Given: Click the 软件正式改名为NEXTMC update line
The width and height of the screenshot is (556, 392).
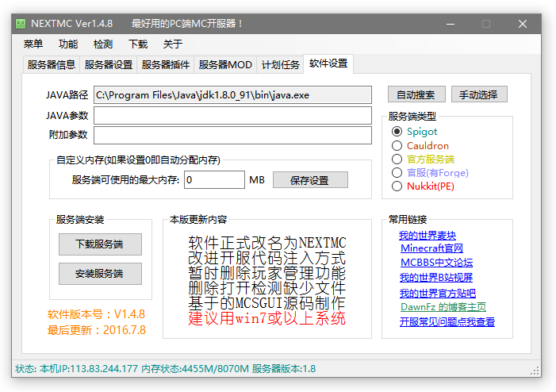Looking at the screenshot, I should [267, 243].
